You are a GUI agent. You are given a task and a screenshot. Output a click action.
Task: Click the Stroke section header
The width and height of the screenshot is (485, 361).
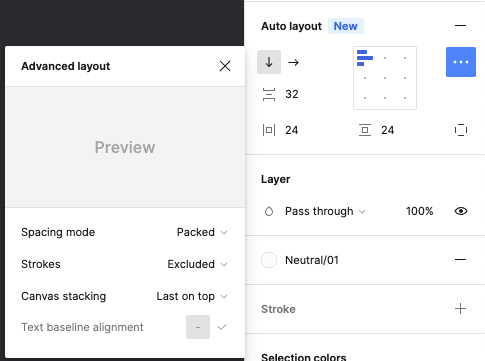point(278,309)
